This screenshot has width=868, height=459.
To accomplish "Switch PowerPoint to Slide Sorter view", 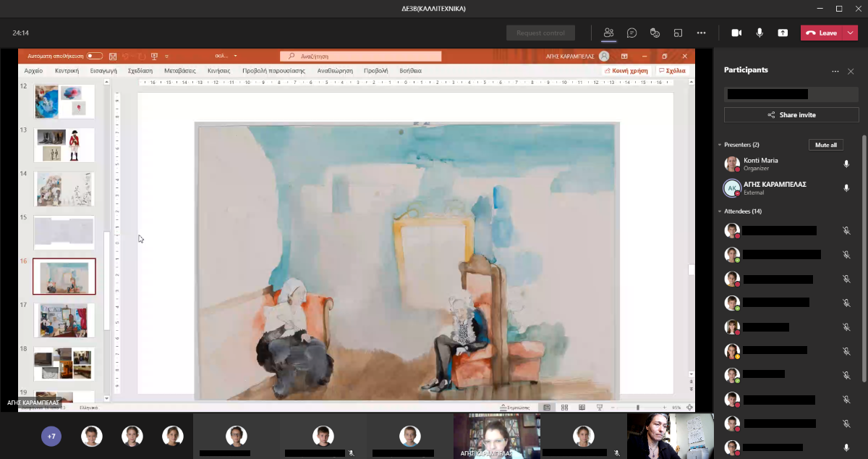I will [564, 408].
